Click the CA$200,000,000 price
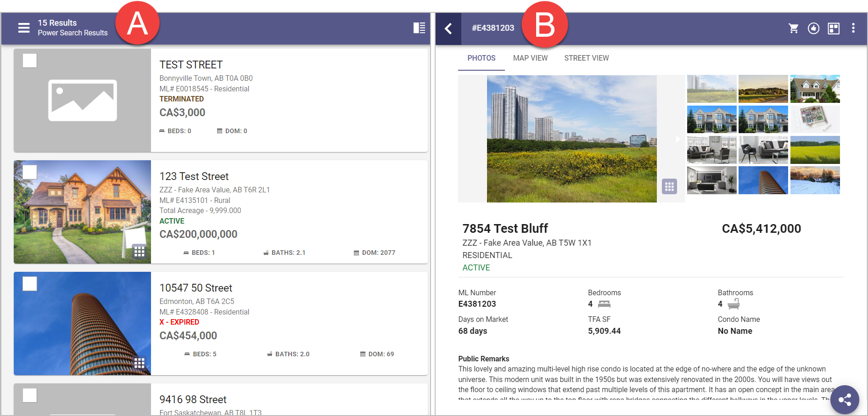Image resolution: width=868 pixels, height=416 pixels. click(x=198, y=234)
